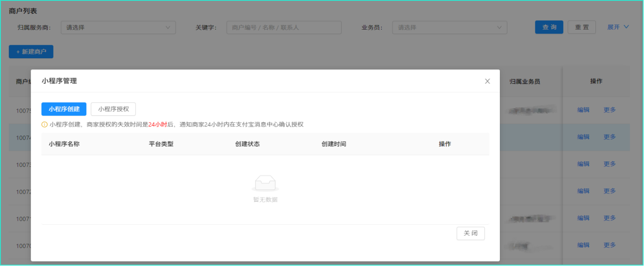
Task: Switch to the 小程序创建 tab
Action: [x=64, y=109]
